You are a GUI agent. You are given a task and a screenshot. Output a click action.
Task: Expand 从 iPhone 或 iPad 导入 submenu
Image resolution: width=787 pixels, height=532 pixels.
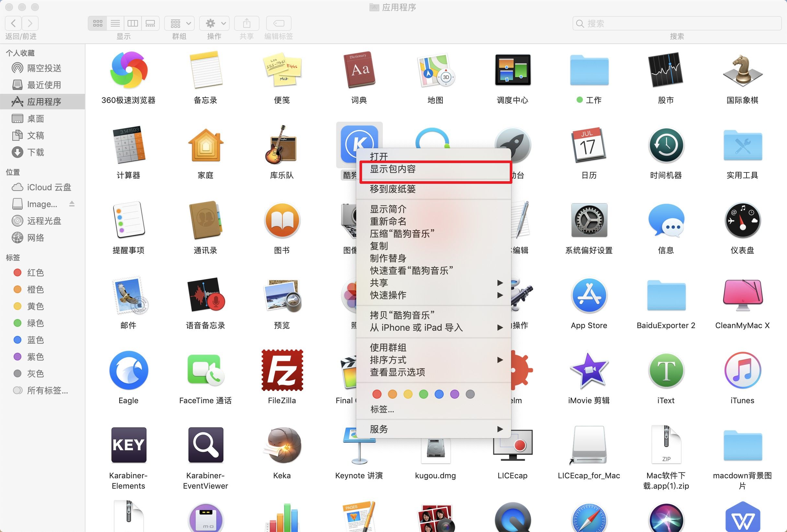(x=433, y=327)
